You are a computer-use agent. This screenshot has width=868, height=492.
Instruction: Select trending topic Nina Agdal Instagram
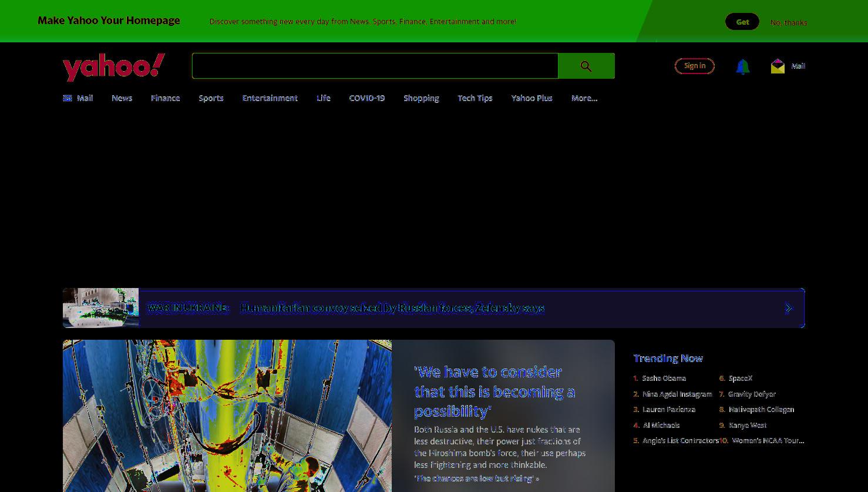pyautogui.click(x=677, y=394)
